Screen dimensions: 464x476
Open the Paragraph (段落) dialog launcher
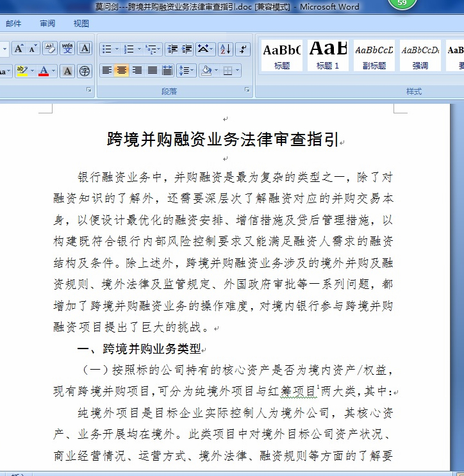point(247,90)
